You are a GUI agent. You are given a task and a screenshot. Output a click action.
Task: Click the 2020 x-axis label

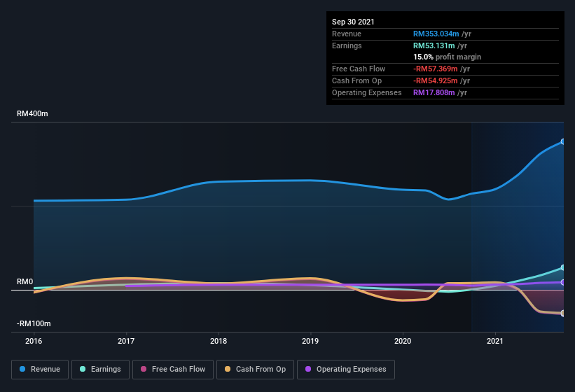tap(403, 341)
